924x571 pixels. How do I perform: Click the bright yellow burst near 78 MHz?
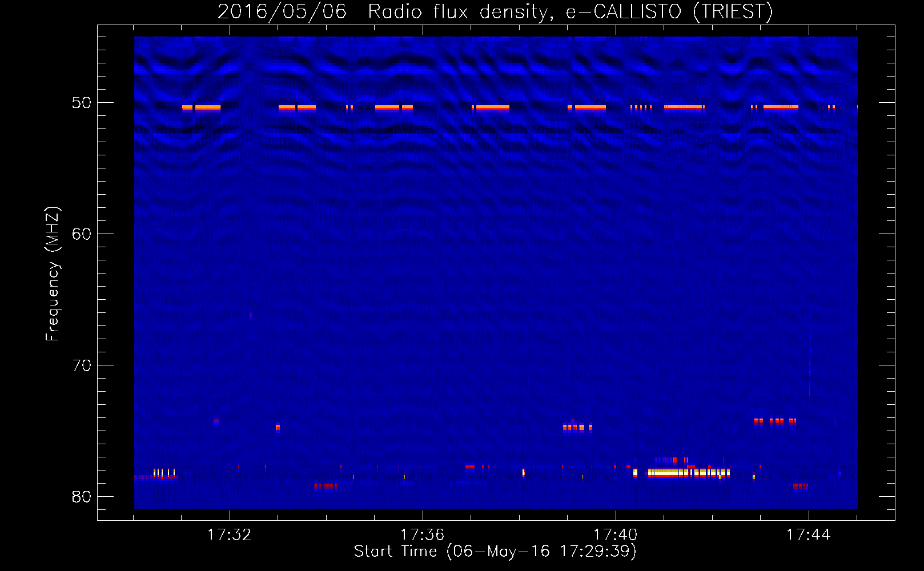coord(689,473)
